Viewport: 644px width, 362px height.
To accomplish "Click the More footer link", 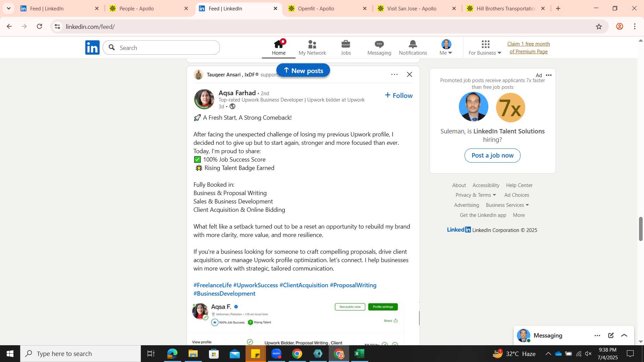I will pyautogui.click(x=519, y=215).
